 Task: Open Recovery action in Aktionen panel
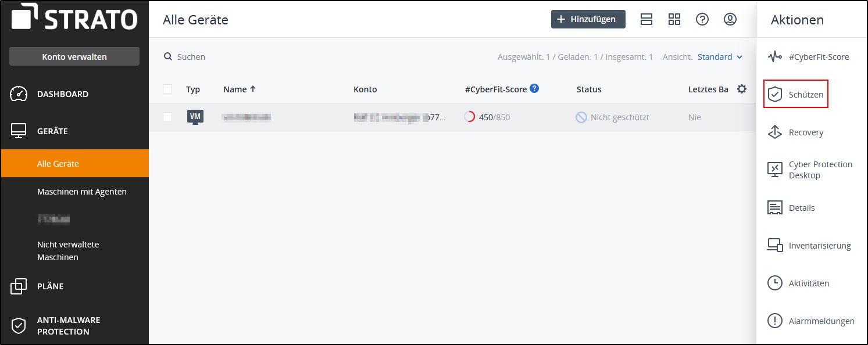[x=806, y=132]
